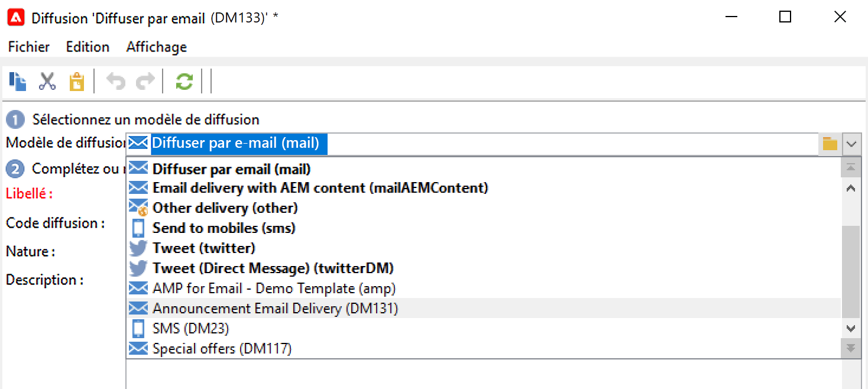Open the Affichage menu
This screenshot has width=868, height=389.
coord(156,47)
